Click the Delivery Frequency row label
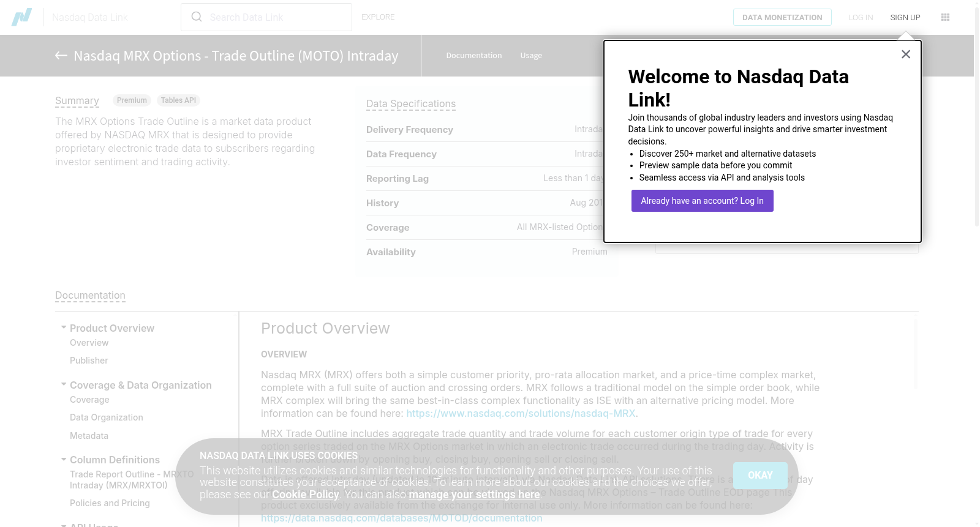Image resolution: width=980 pixels, height=527 pixels. (410, 130)
